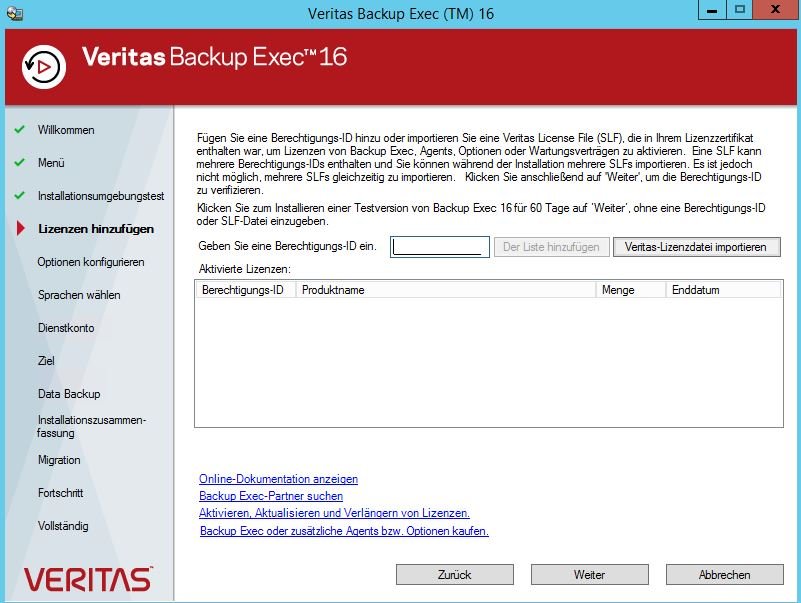Click the 'Veritas Backup Exec 16' banner title
This screenshot has height=603, width=801.
click(215, 57)
